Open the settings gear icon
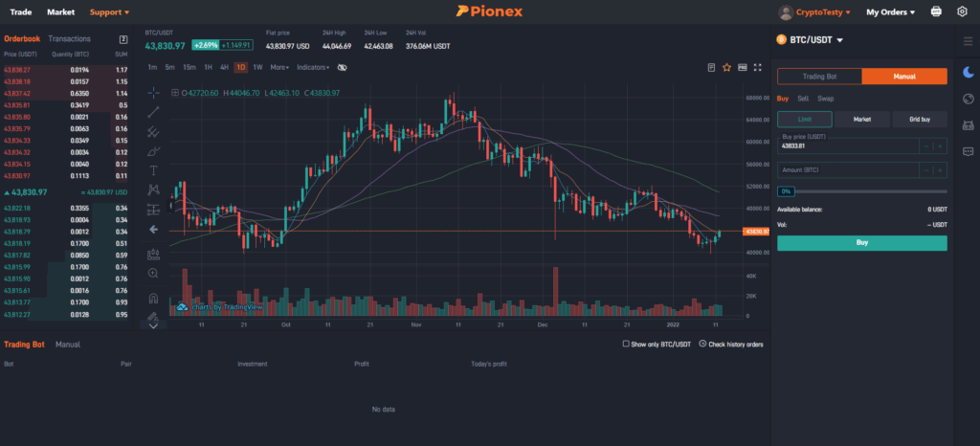The height and width of the screenshot is (446, 980). coord(963,11)
